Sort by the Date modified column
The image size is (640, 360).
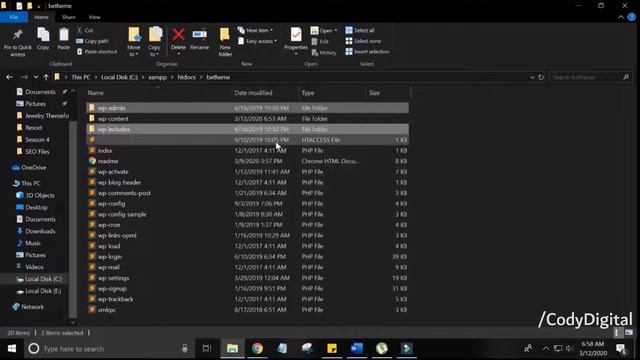coord(264,93)
